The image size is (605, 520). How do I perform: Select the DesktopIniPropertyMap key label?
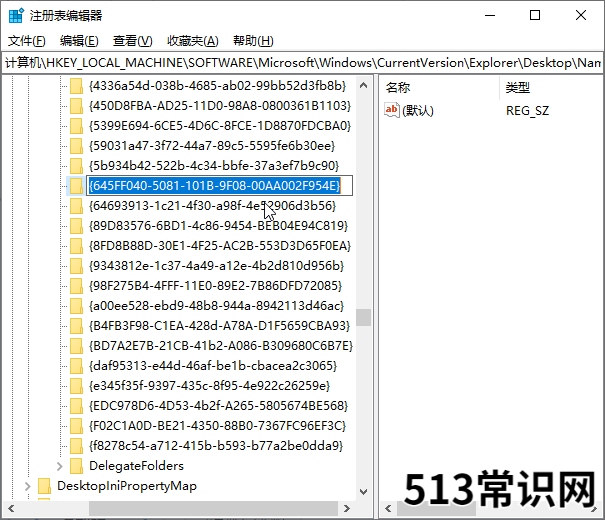click(x=127, y=486)
